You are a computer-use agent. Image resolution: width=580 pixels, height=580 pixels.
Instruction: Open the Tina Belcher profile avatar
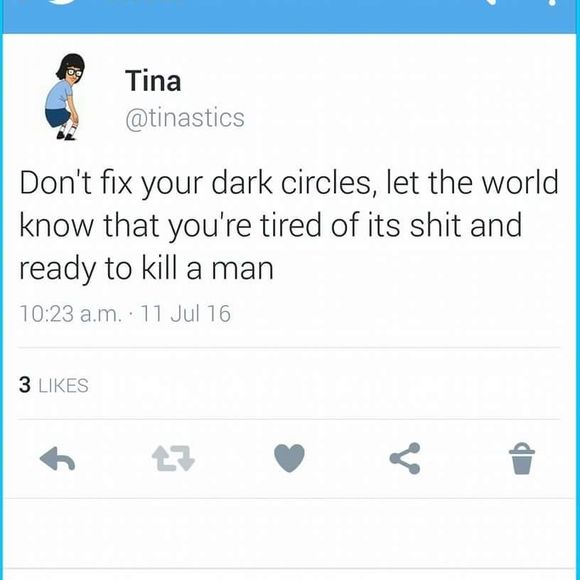65,97
